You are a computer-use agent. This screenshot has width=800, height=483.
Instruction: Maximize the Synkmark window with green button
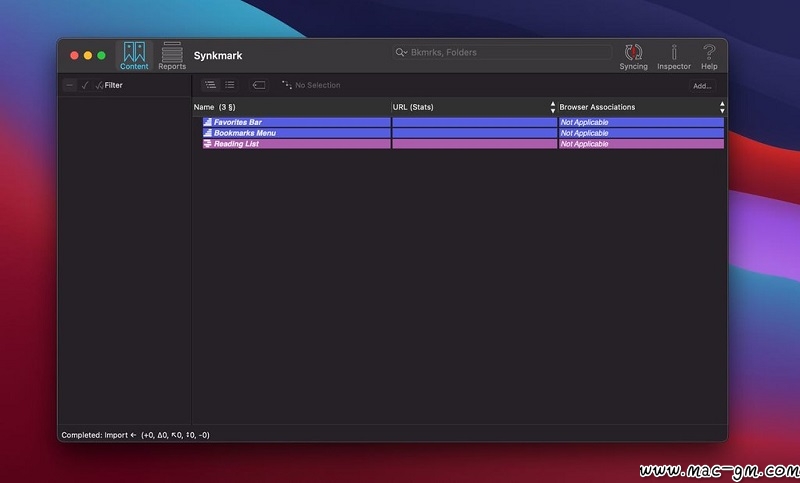click(101, 56)
